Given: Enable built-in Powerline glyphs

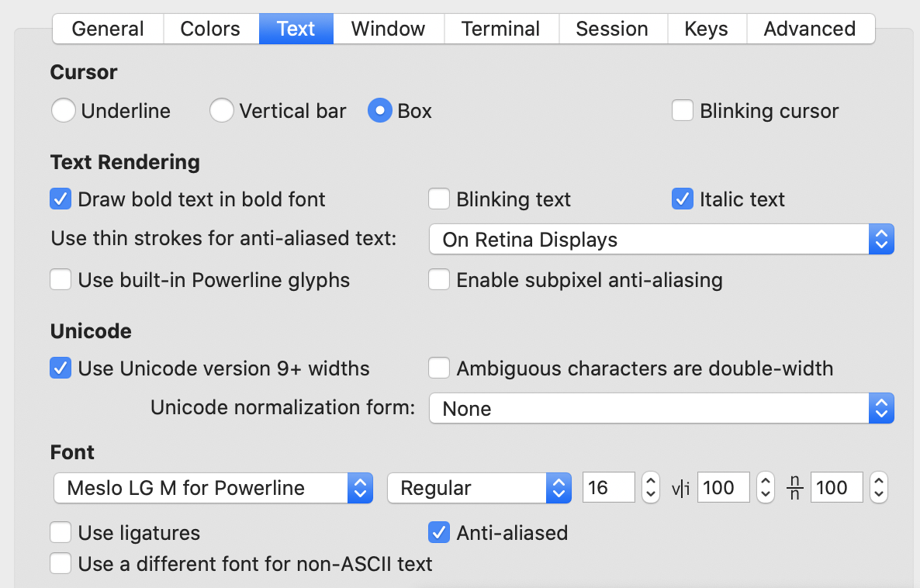Looking at the screenshot, I should [61, 279].
